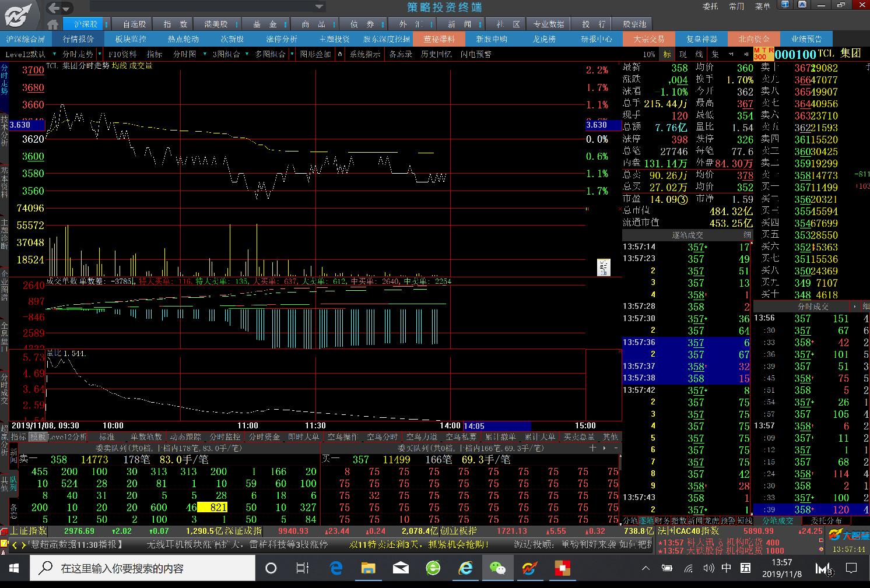Image resolution: width=870 pixels, height=588 pixels.
Task: Expand the Level2默认 dropdown
Action: pos(52,54)
